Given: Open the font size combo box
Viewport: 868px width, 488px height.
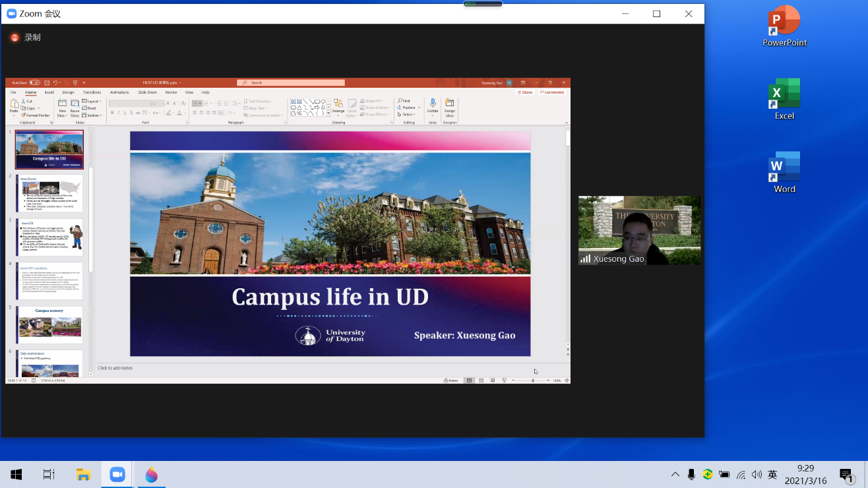Looking at the screenshot, I should 158,104.
